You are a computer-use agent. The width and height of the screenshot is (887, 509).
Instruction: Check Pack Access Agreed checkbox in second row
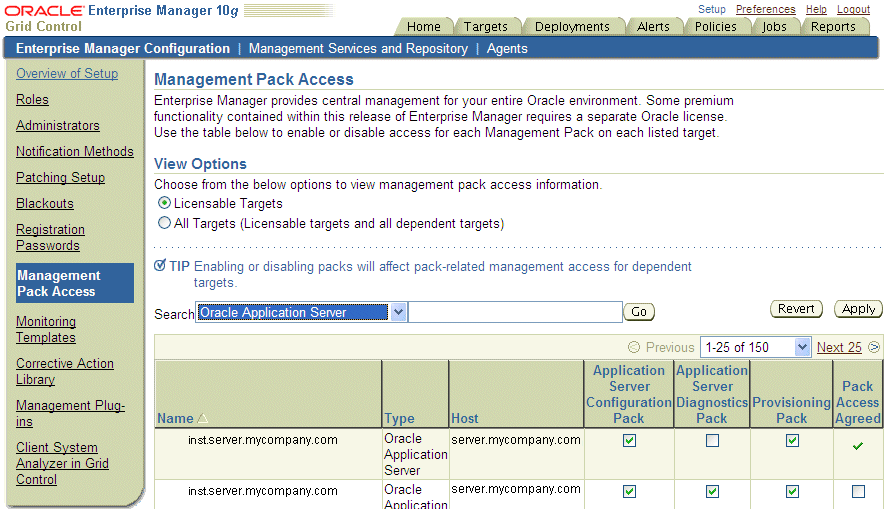[858, 491]
